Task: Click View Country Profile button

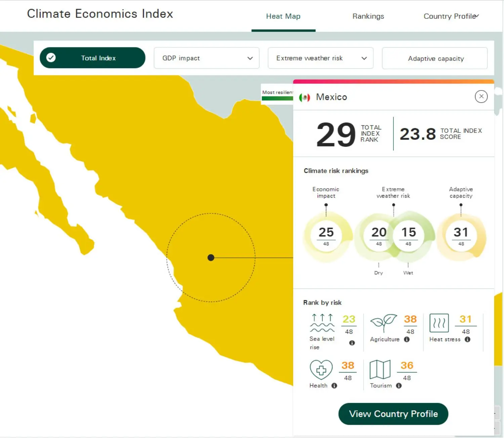Action: pos(393,414)
